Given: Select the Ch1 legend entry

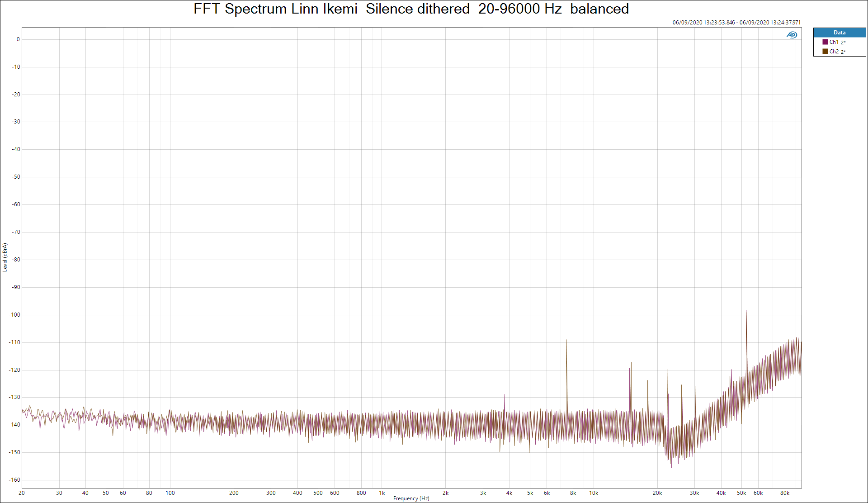Looking at the screenshot, I should click(x=834, y=42).
